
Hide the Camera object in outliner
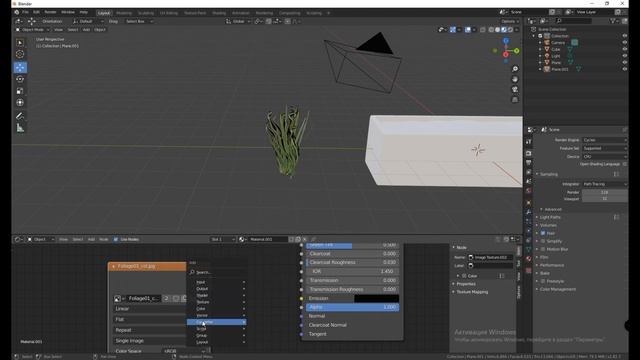[624, 42]
